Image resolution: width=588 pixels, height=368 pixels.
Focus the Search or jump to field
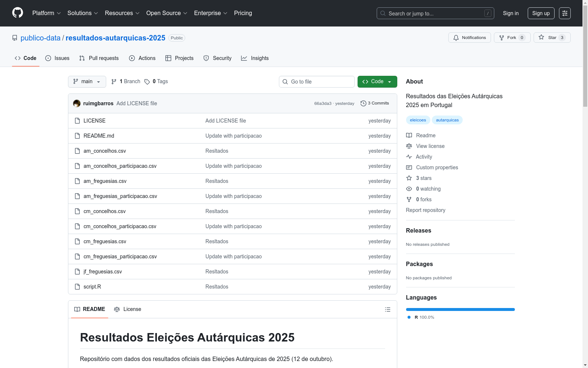[435, 13]
